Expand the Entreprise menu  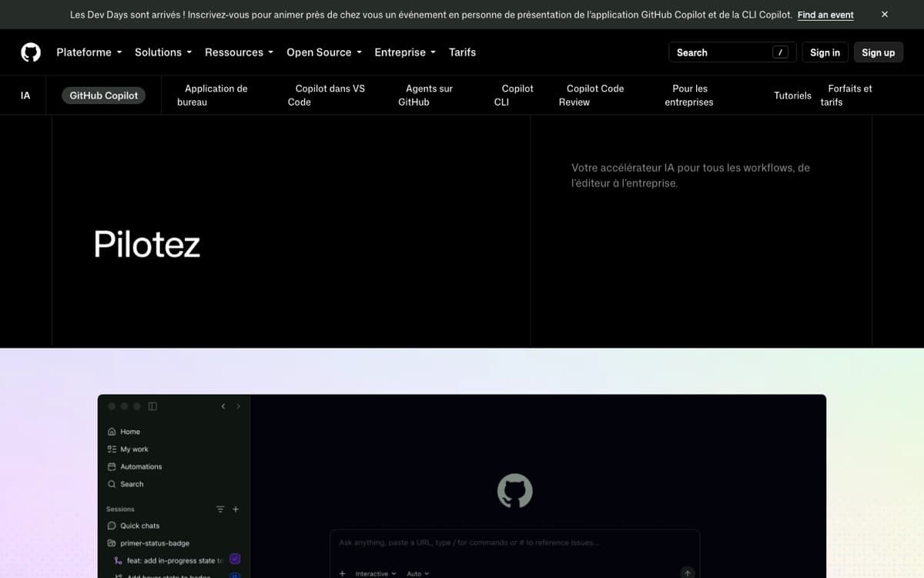point(405,52)
